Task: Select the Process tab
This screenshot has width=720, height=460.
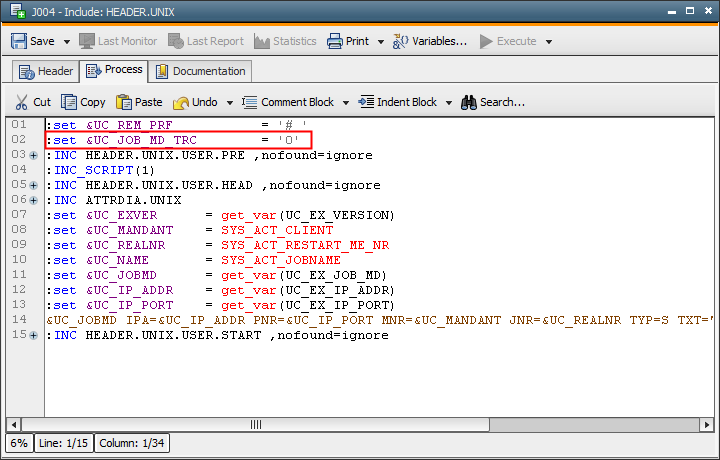Action: 114,71
